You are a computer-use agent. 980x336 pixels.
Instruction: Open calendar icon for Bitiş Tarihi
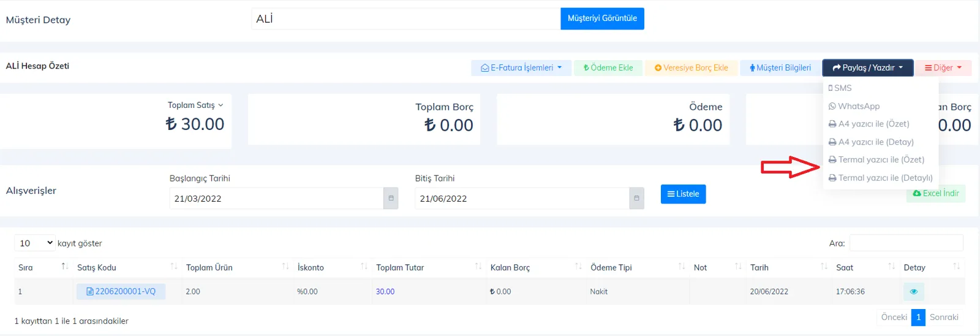(x=636, y=199)
